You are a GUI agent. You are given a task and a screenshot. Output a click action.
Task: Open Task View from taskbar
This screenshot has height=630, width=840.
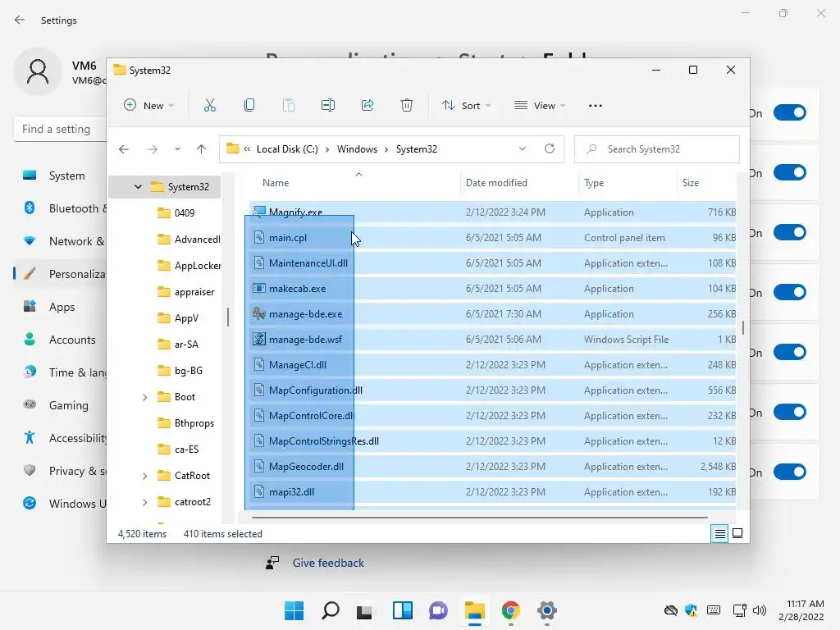pos(365,610)
